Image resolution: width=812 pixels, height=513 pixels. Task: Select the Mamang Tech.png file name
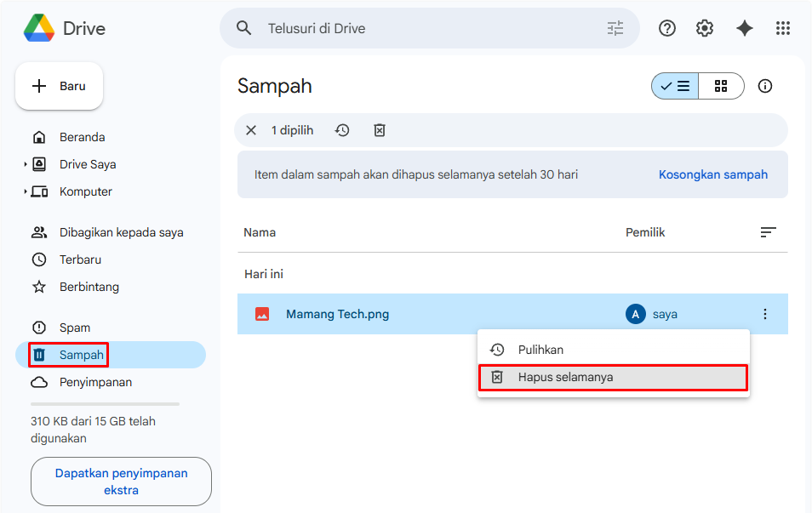pyautogui.click(x=338, y=314)
